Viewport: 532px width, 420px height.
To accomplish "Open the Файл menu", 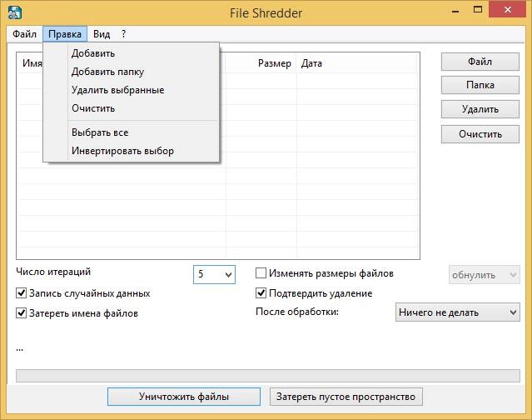I will (24, 34).
